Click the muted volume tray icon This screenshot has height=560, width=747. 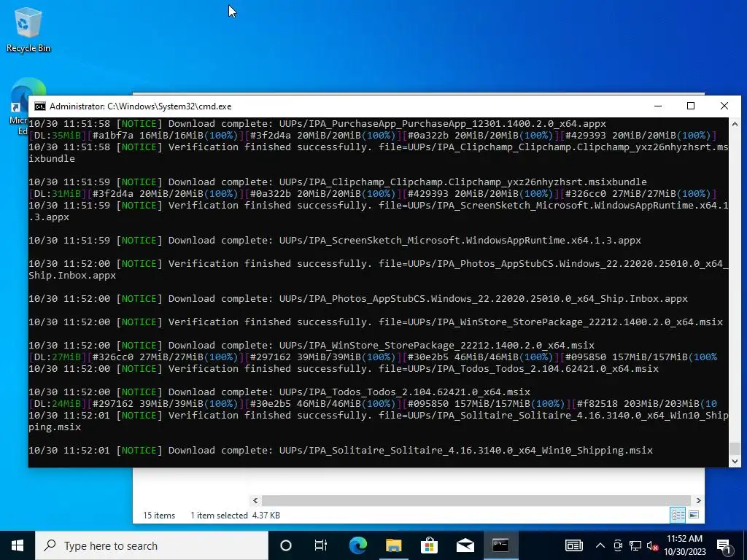[653, 545]
